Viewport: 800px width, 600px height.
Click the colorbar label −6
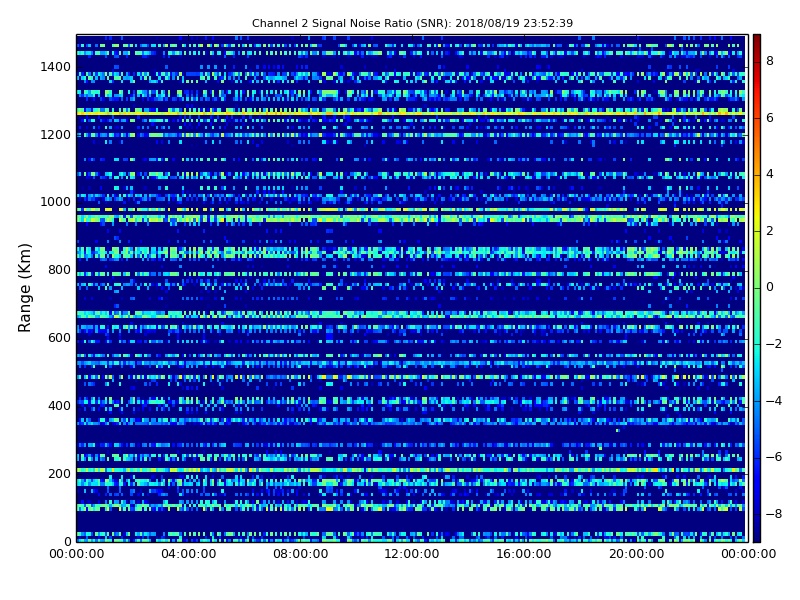[x=774, y=457]
